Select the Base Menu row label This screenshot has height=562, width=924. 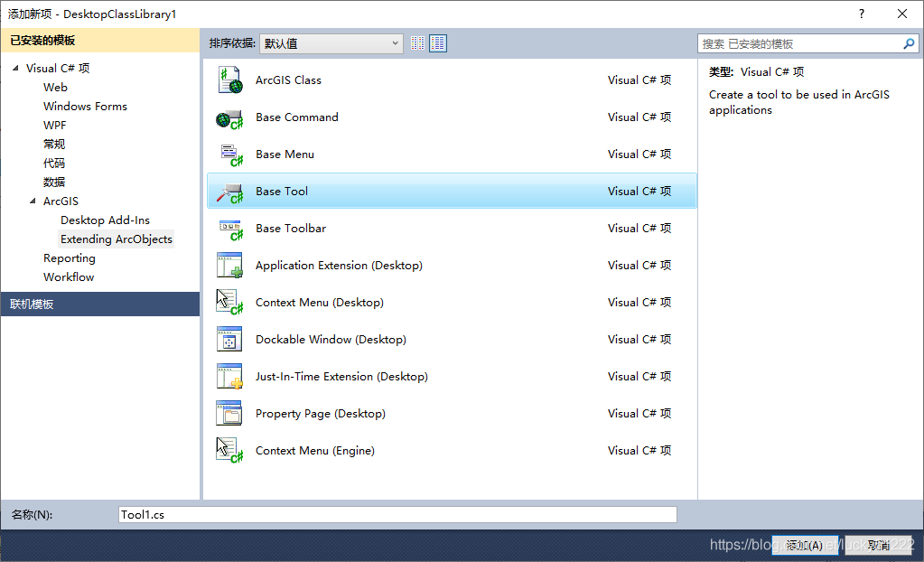click(285, 155)
